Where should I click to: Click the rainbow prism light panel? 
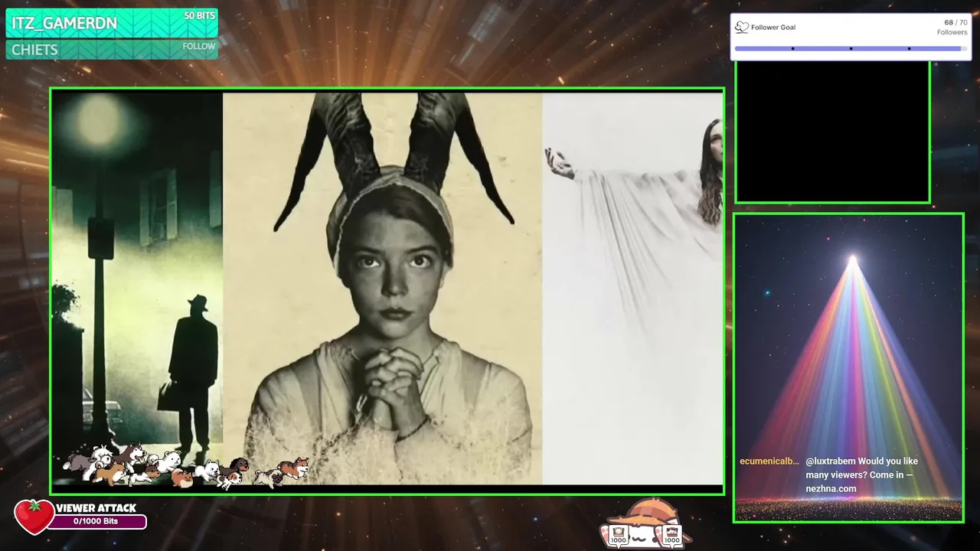point(848,368)
